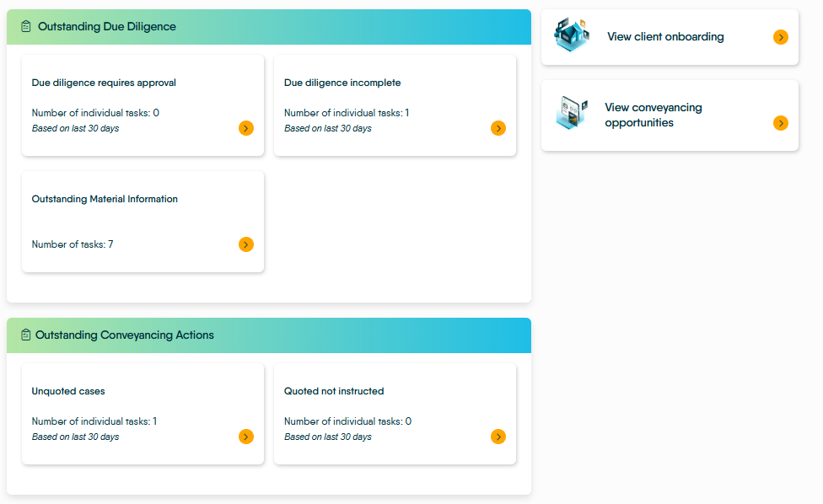Click arrow on Due diligence requires approval card
The height and width of the screenshot is (504, 823).
point(246,128)
